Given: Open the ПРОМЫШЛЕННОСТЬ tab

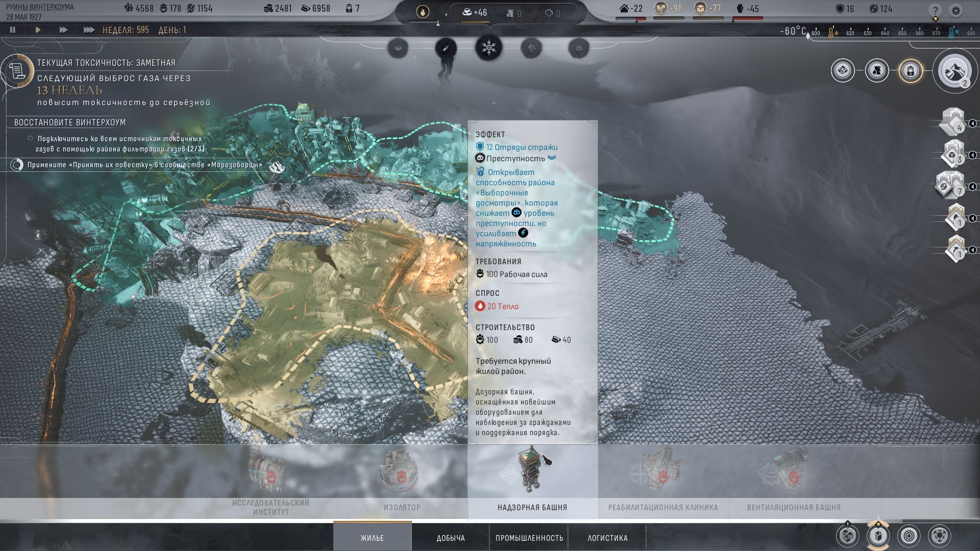Looking at the screenshot, I should tap(529, 537).
